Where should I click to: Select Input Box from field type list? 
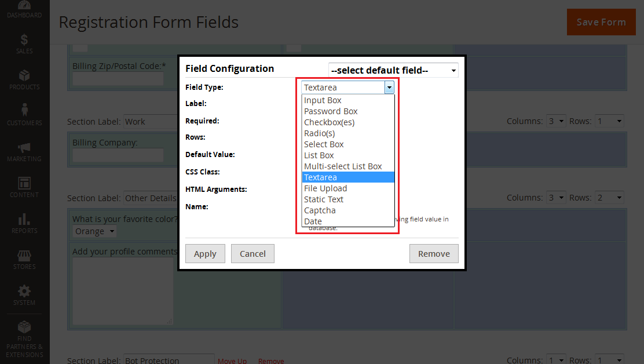point(323,100)
